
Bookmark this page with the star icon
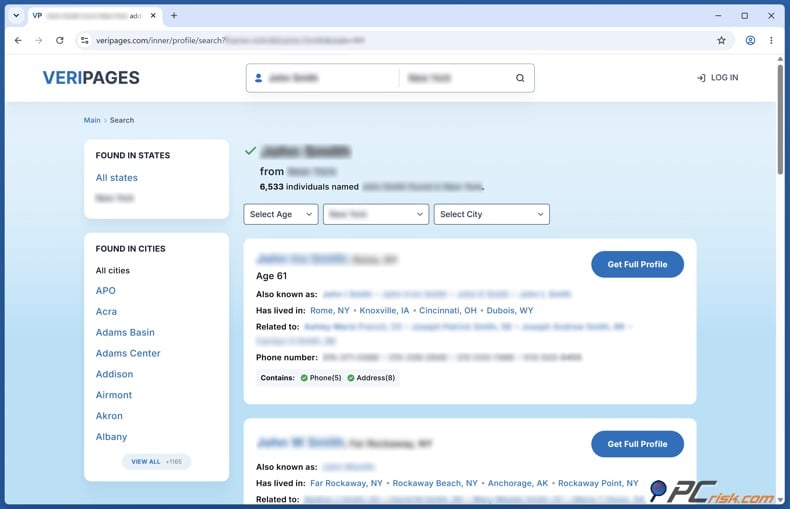click(721, 40)
